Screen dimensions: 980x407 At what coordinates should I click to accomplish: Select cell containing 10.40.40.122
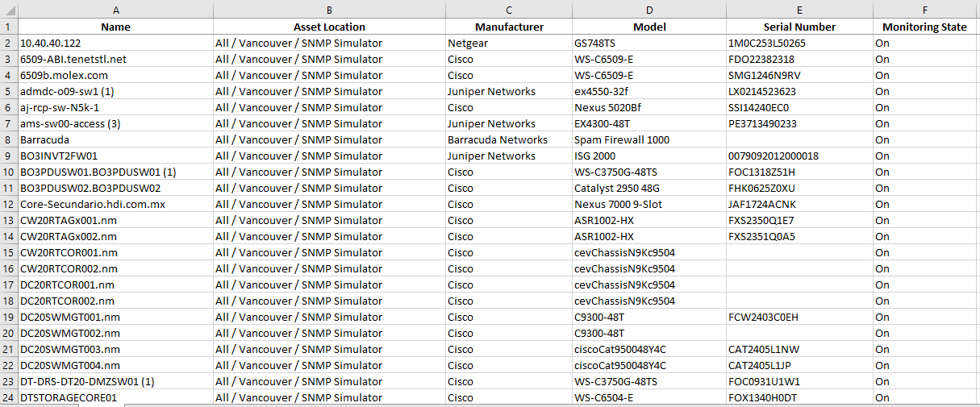(115, 43)
